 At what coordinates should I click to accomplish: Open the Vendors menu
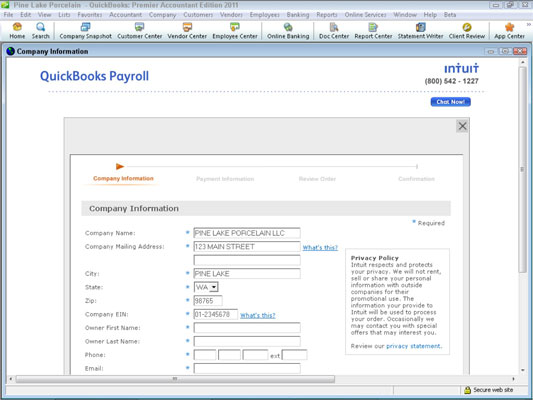tap(231, 15)
